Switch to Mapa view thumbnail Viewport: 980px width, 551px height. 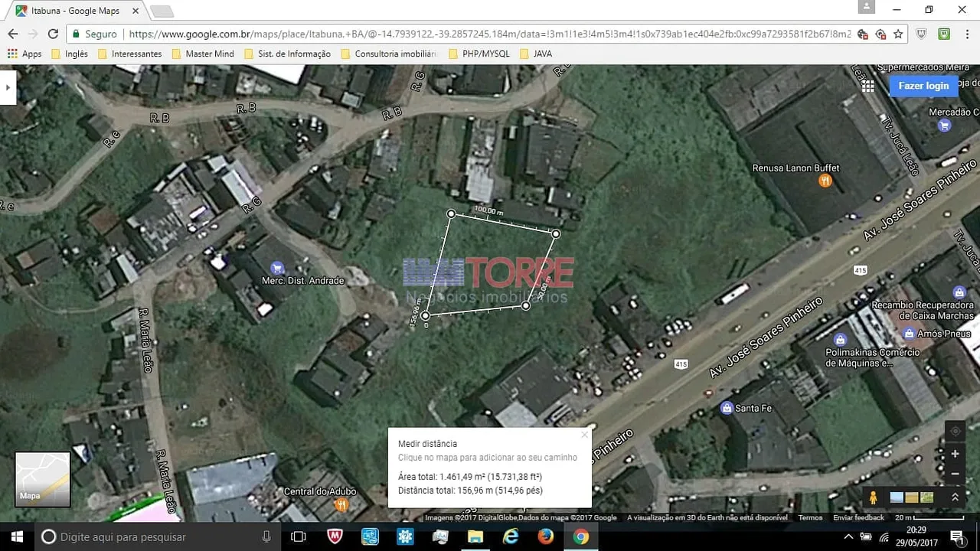pos(43,479)
